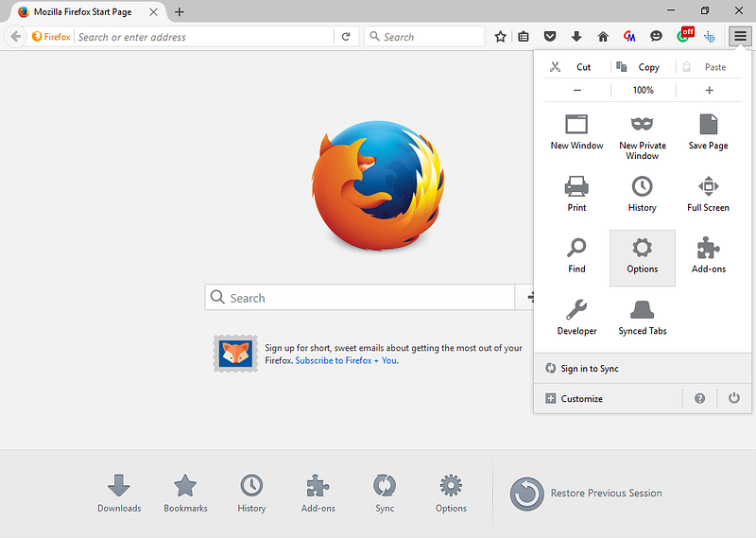Open a New Private Window

(x=643, y=137)
